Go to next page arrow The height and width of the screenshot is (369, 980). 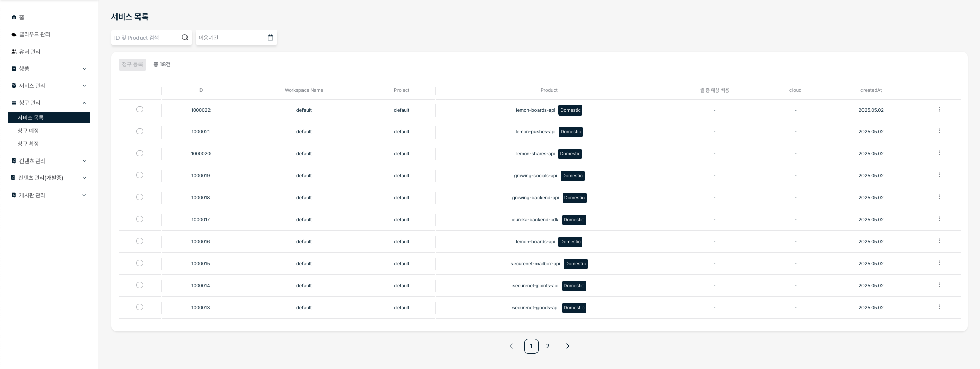tap(567, 346)
